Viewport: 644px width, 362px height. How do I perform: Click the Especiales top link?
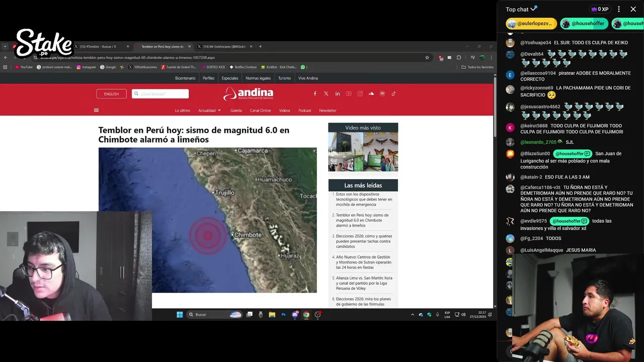[230, 78]
